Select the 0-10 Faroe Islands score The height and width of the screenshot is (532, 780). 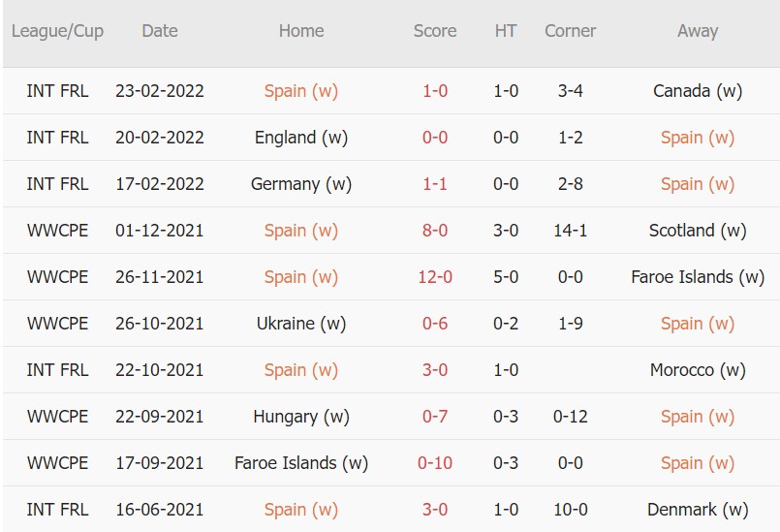pos(434,463)
